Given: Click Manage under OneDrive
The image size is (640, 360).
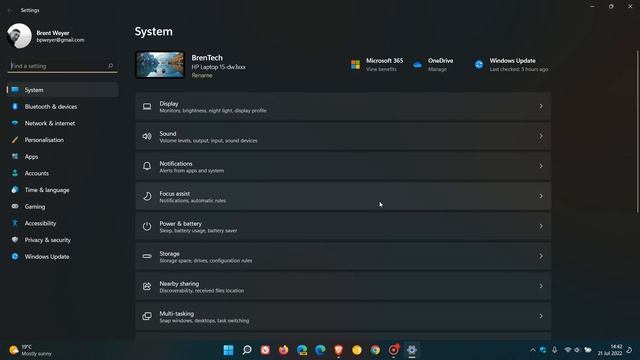Looking at the screenshot, I should (437, 69).
